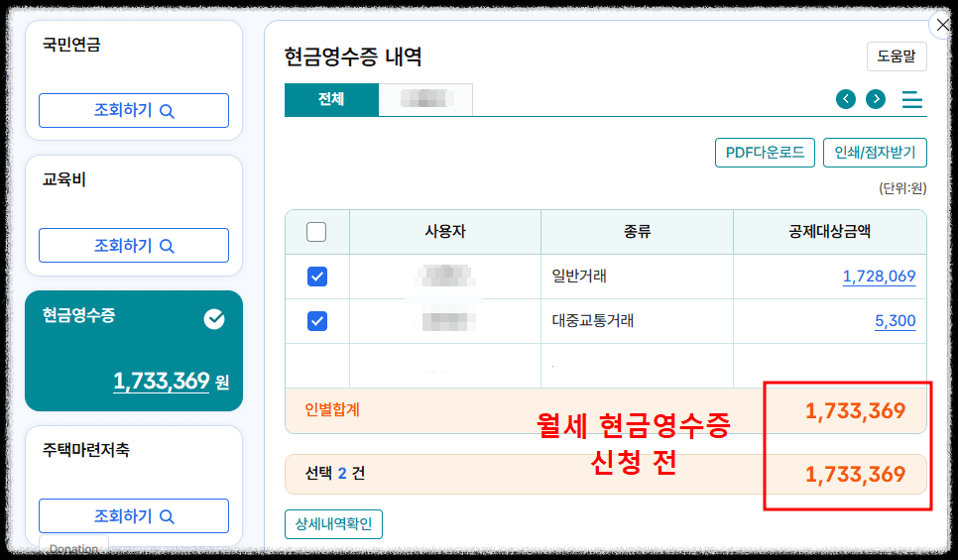Click 조회하기 under 주택마련저축
958x560 pixels.
click(x=134, y=516)
